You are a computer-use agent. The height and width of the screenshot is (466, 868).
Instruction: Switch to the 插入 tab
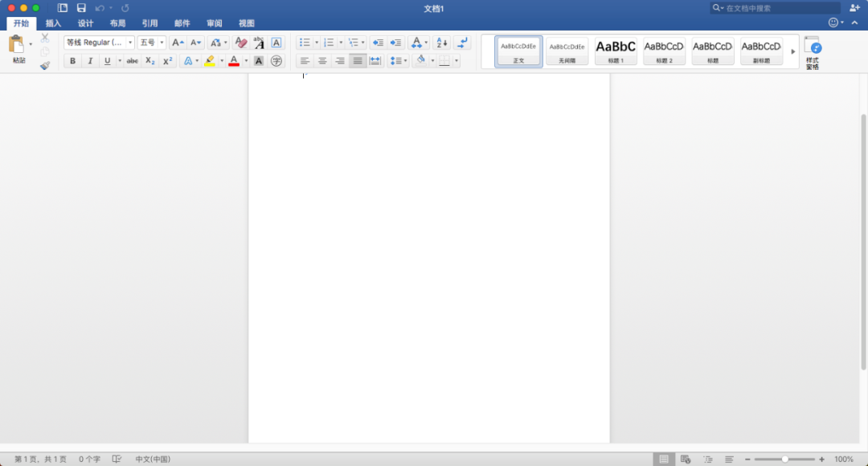tap(53, 23)
